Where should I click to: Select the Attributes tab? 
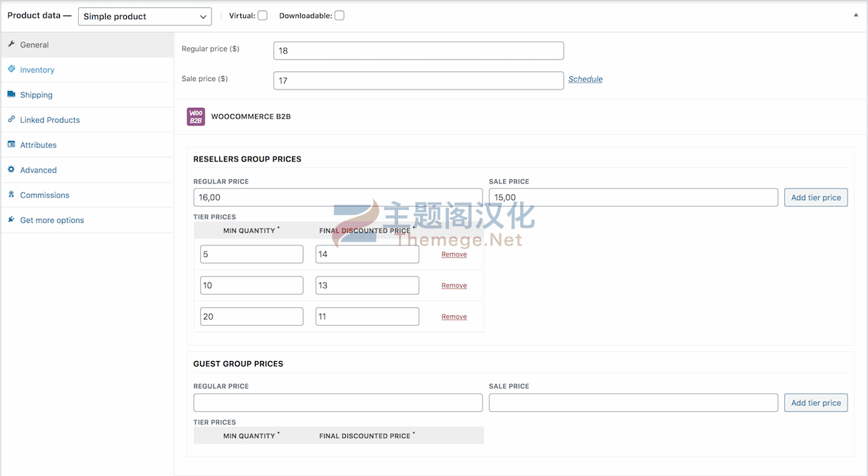pos(87,145)
